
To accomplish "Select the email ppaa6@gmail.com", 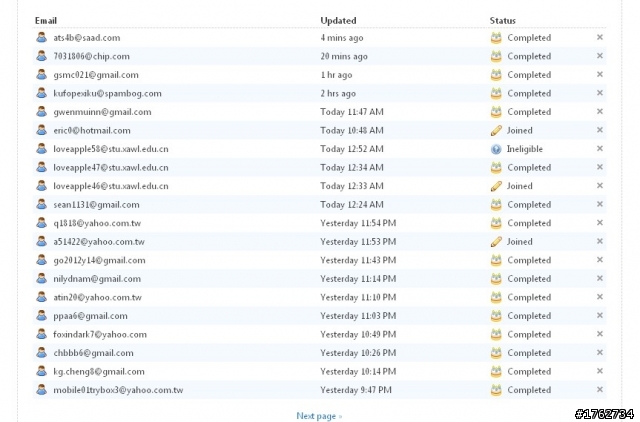I will 90,316.
